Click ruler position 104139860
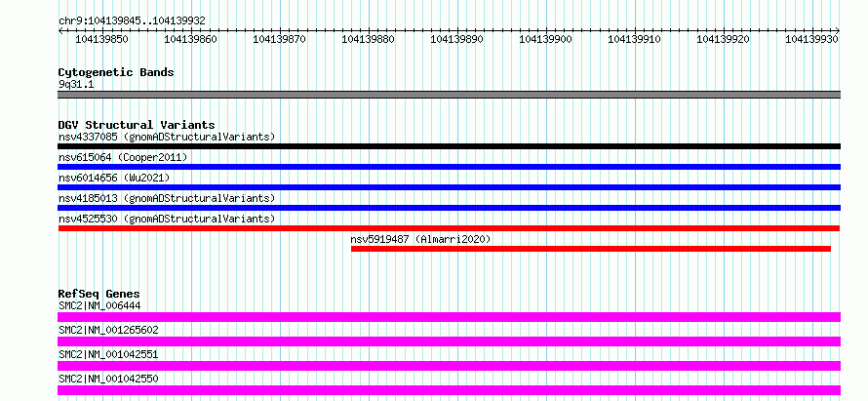The width and height of the screenshot is (868, 401). tap(191, 39)
